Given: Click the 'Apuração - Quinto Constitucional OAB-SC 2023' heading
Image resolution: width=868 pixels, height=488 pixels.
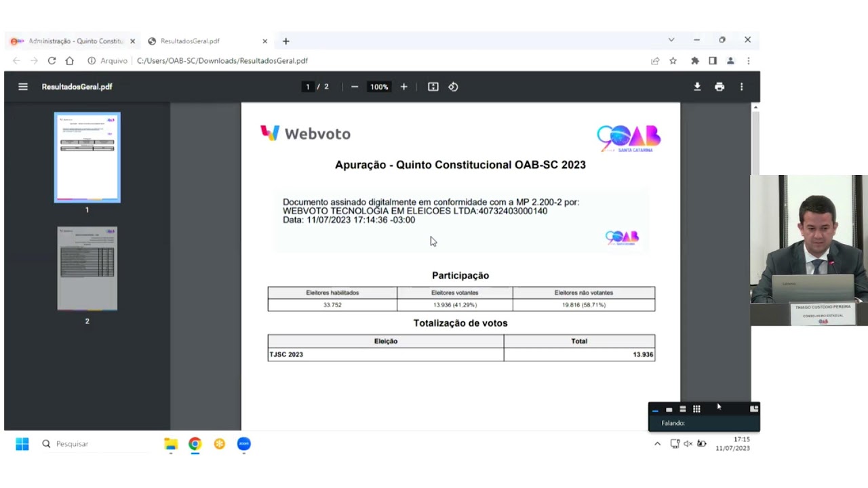Looking at the screenshot, I should (x=460, y=165).
